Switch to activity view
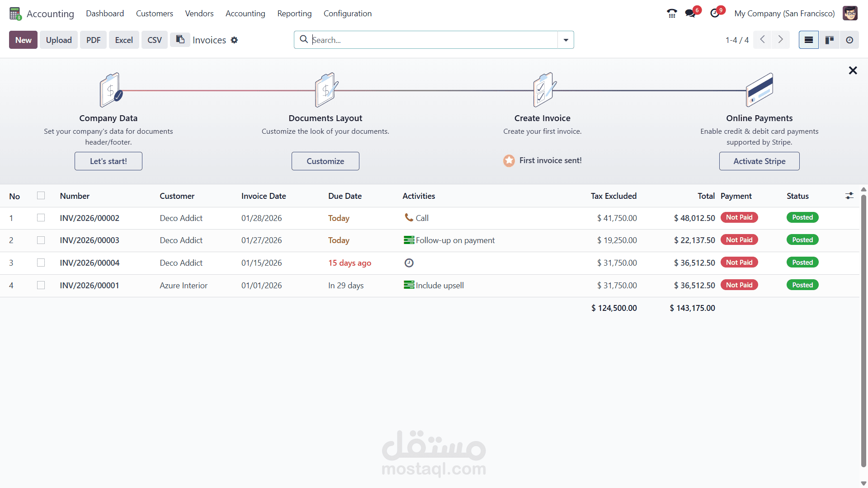The image size is (868, 488). (849, 40)
